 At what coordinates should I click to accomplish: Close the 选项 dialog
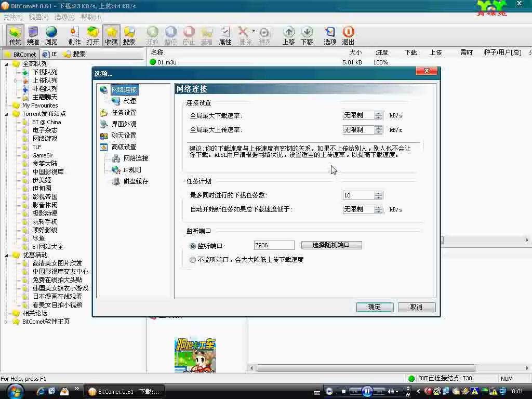pyautogui.click(x=427, y=71)
